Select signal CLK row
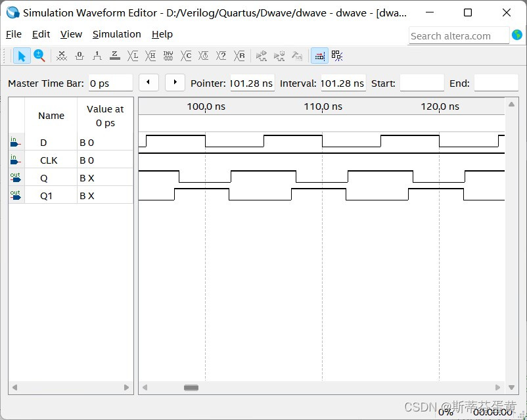The height and width of the screenshot is (420, 527). [71, 160]
